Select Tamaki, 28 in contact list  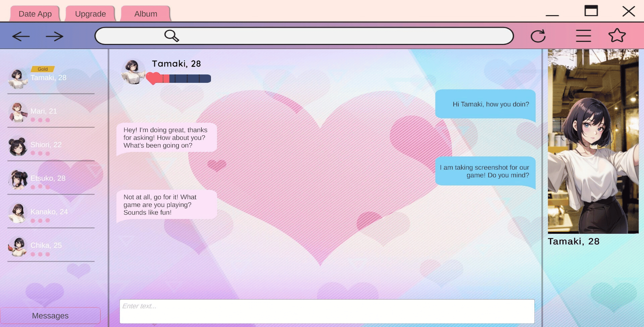point(48,78)
